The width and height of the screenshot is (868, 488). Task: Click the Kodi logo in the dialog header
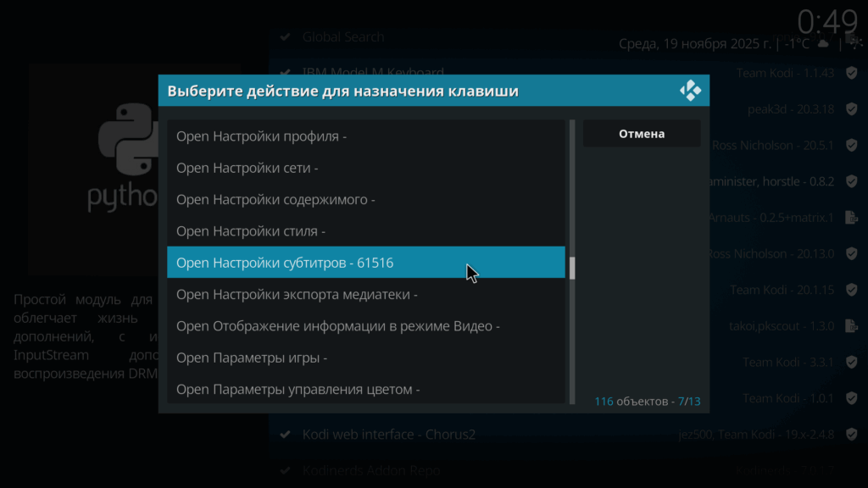[x=690, y=91]
